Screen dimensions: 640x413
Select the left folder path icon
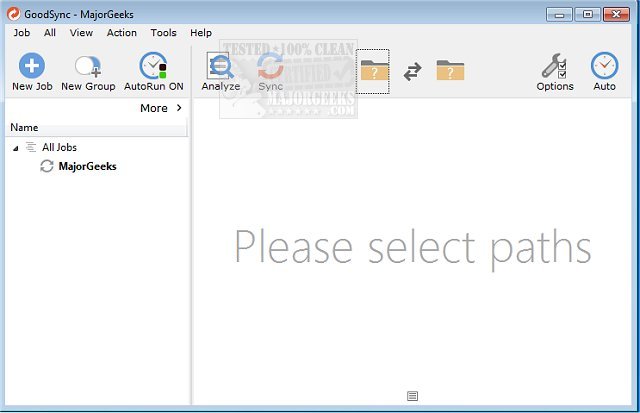pyautogui.click(x=373, y=70)
